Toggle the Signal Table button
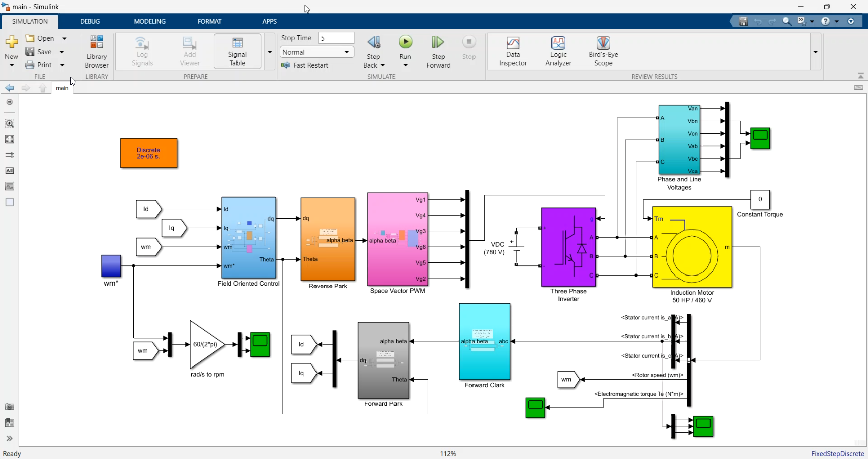 pos(238,51)
